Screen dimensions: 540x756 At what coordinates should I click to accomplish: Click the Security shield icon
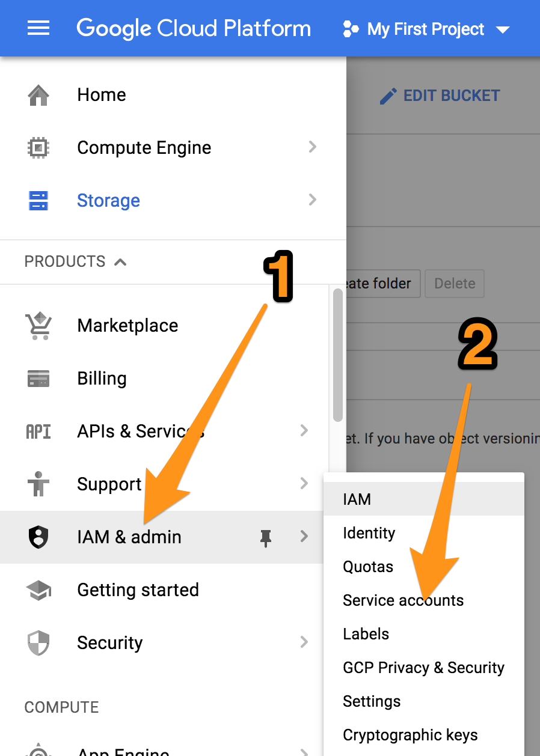38,643
